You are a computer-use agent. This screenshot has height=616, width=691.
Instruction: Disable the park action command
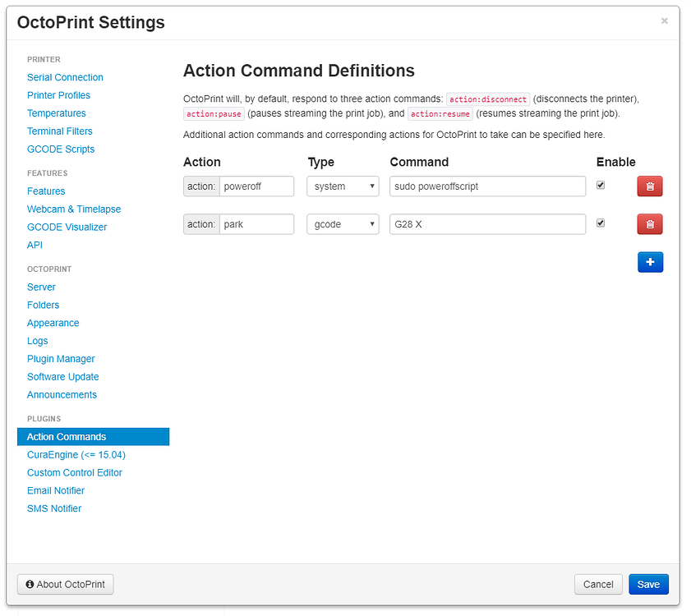pyautogui.click(x=600, y=223)
